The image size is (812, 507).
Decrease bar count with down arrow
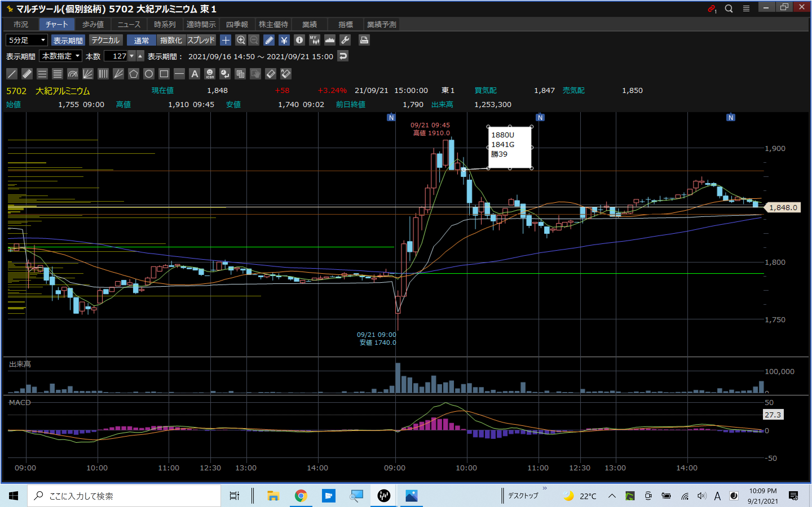coord(132,56)
